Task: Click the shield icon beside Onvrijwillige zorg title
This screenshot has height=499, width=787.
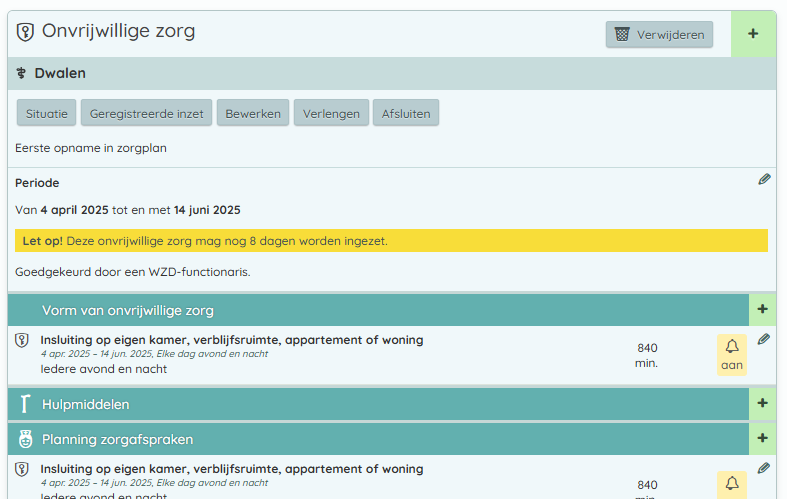Action: 25,32
